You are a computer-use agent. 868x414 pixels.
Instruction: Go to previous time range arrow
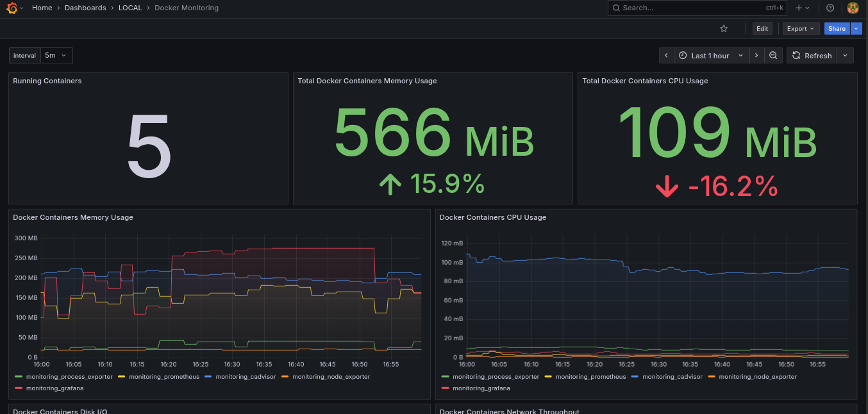(x=666, y=56)
